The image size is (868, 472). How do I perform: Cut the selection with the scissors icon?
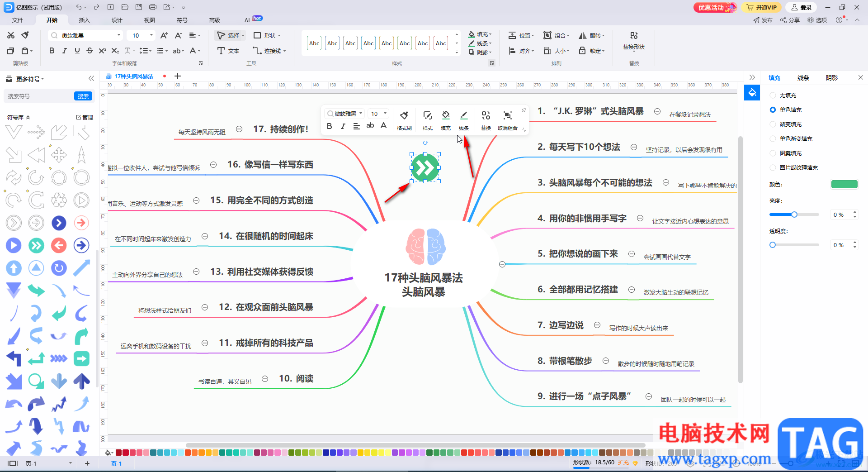(x=11, y=35)
